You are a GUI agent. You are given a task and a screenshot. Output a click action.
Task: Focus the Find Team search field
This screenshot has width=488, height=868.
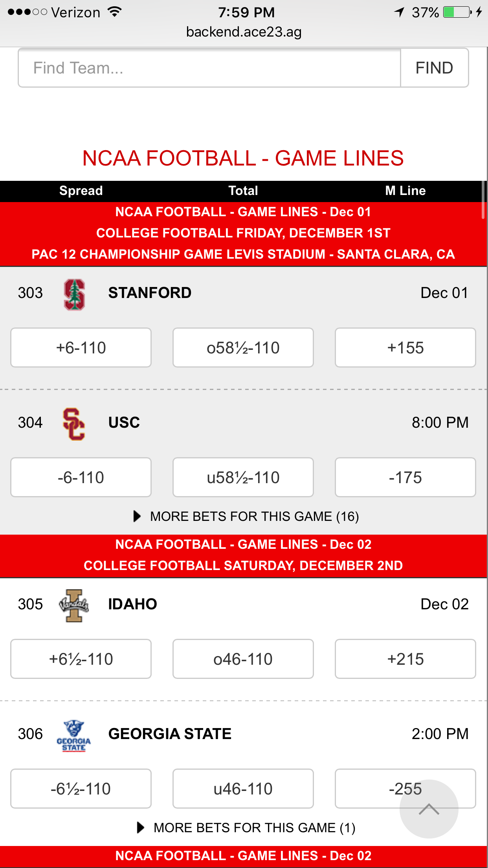pos(209,68)
